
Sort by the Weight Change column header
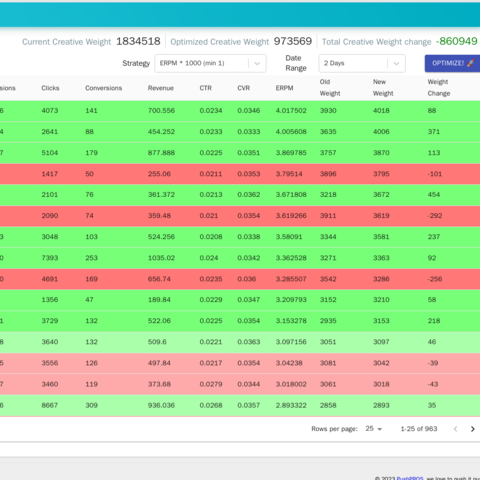tap(439, 88)
